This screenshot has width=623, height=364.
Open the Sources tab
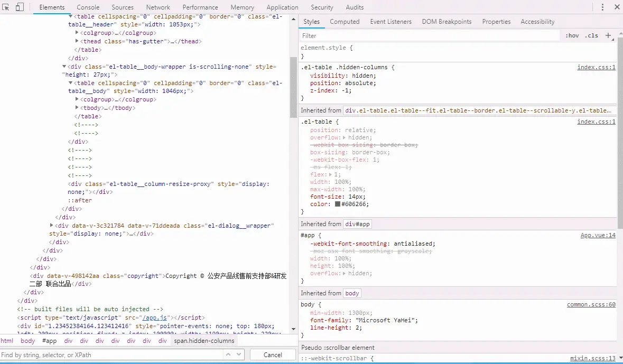[123, 7]
